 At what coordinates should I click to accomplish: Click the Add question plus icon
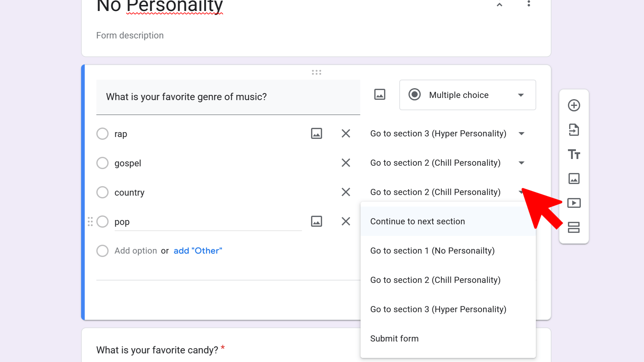(574, 106)
